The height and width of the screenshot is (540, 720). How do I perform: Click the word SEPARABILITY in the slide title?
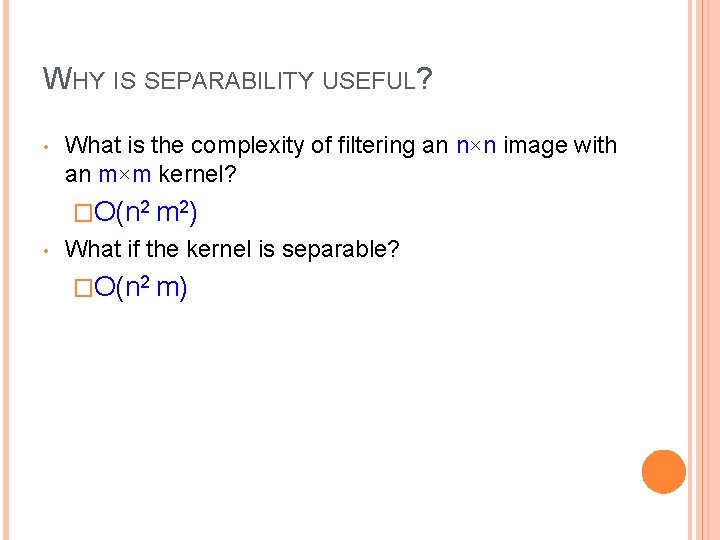[232, 82]
